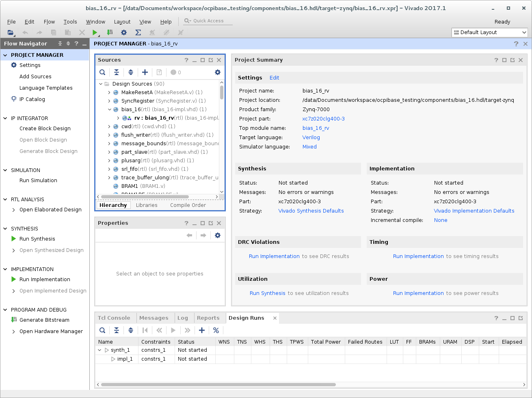Click Generate Bitstream in Flow Navigator
The height and width of the screenshot is (398, 532).
[44, 320]
